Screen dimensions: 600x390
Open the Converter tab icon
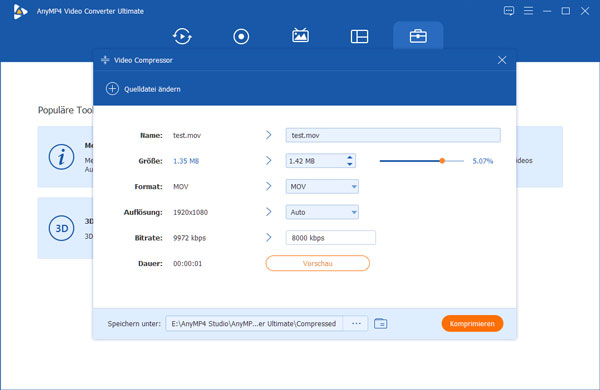pyautogui.click(x=182, y=36)
